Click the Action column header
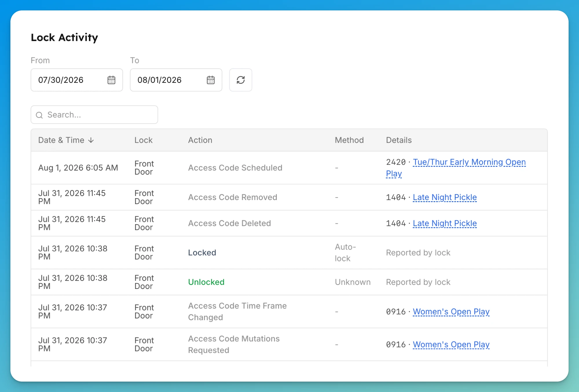This screenshot has width=579, height=392. click(x=200, y=140)
